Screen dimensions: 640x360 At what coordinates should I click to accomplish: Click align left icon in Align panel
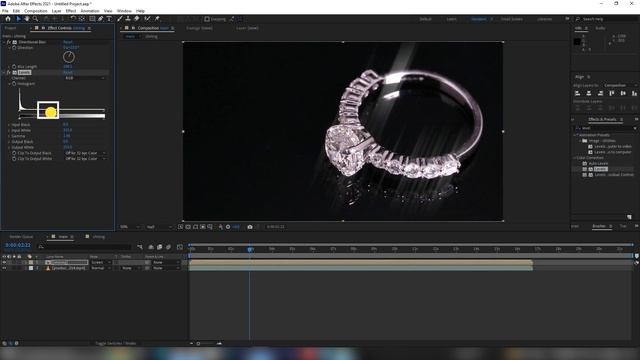tap(578, 93)
